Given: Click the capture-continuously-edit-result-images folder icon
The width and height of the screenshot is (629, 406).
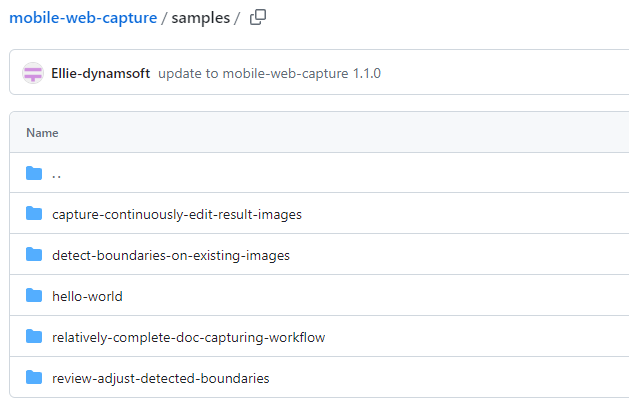Looking at the screenshot, I should tap(34, 214).
